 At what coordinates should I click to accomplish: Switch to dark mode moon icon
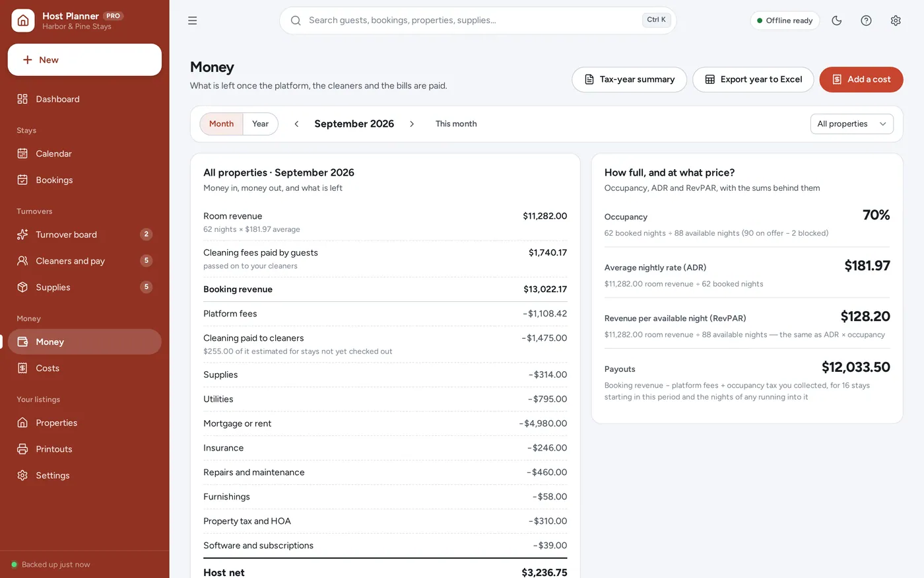837,20
